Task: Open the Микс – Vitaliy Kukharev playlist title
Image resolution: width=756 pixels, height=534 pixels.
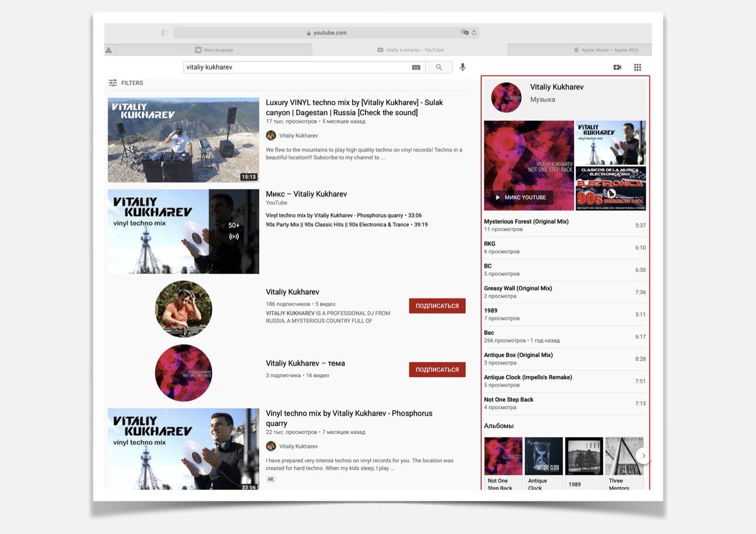Action: click(306, 194)
